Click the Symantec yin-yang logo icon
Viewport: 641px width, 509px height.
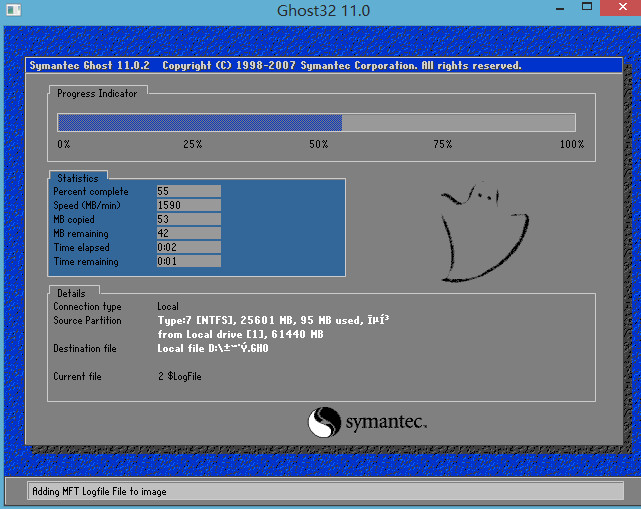click(x=325, y=422)
